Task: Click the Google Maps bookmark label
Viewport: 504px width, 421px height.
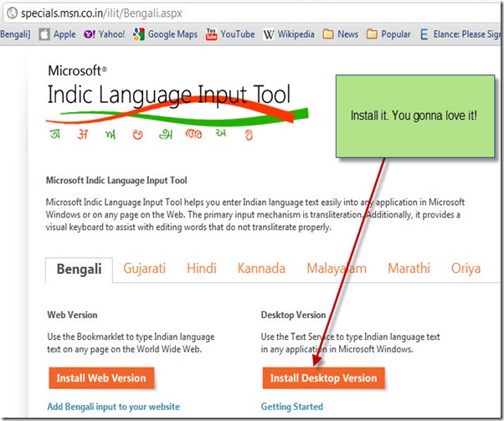Action: coord(172,34)
